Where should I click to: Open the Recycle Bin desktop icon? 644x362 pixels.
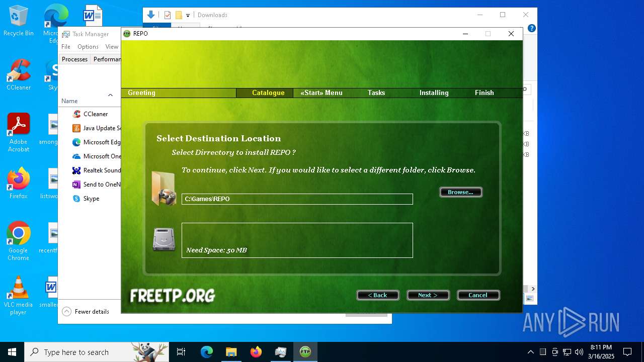pos(19,21)
